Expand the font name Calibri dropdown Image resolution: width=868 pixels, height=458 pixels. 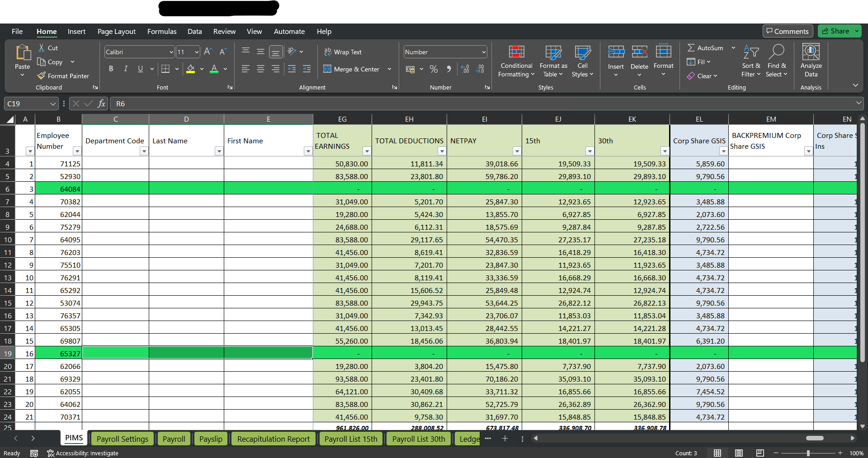pyautogui.click(x=171, y=52)
